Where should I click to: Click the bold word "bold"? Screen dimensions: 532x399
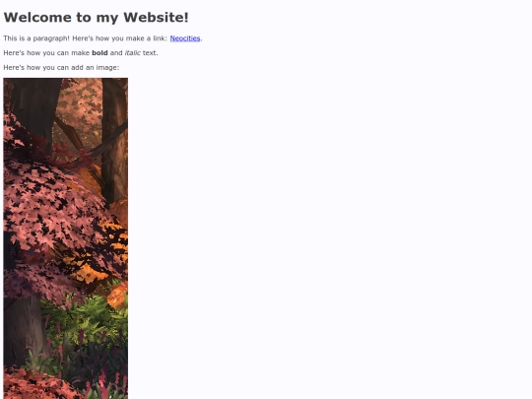pos(100,53)
